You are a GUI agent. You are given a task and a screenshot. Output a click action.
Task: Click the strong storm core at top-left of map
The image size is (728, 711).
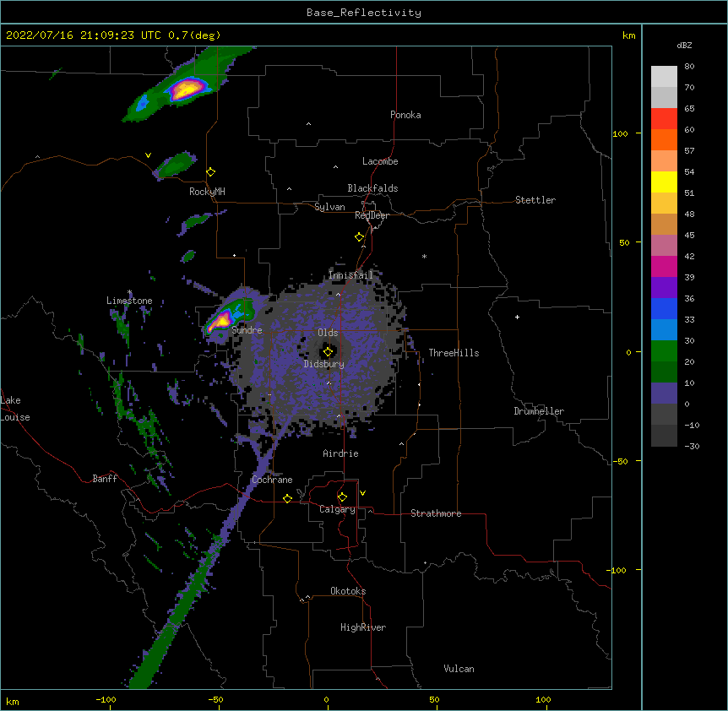click(187, 88)
